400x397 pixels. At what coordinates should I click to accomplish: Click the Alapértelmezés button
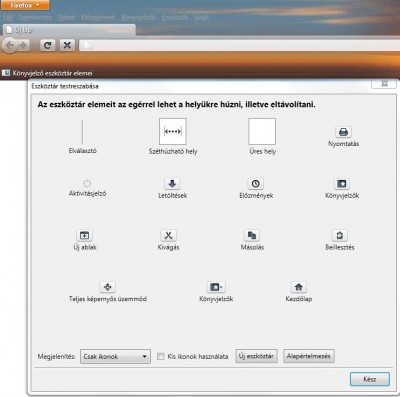309,356
